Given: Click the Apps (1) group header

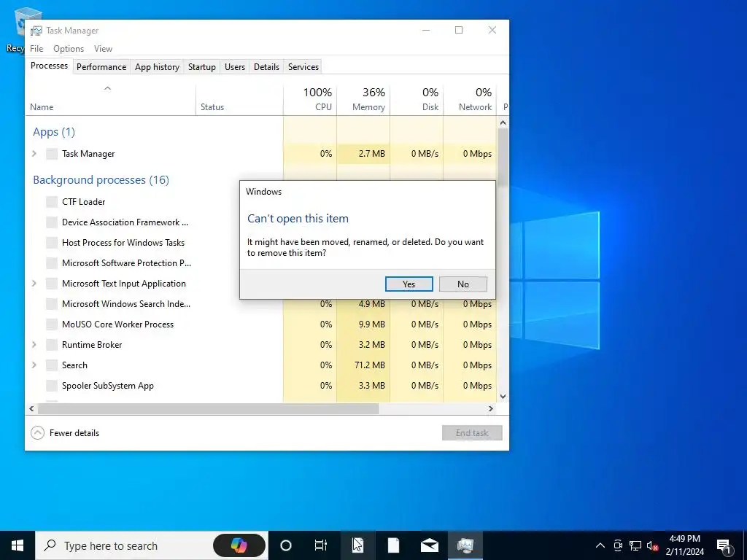Looking at the screenshot, I should point(54,132).
